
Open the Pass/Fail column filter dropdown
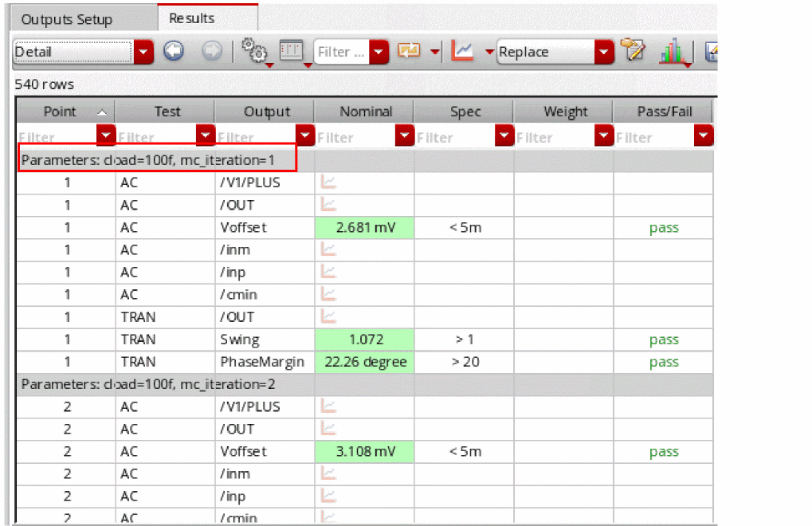pyautogui.click(x=703, y=137)
